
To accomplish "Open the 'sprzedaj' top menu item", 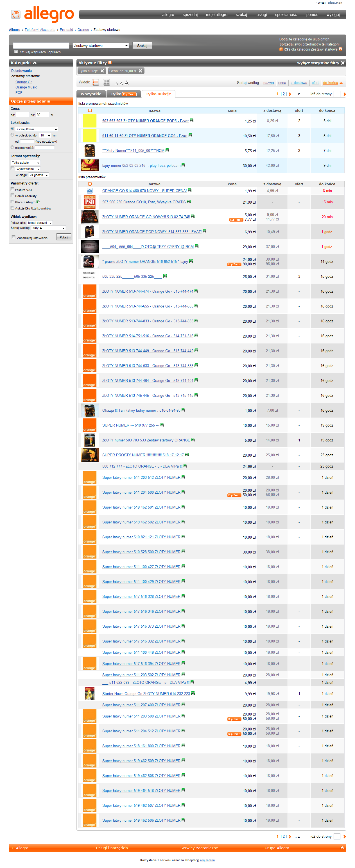I will coord(190,15).
